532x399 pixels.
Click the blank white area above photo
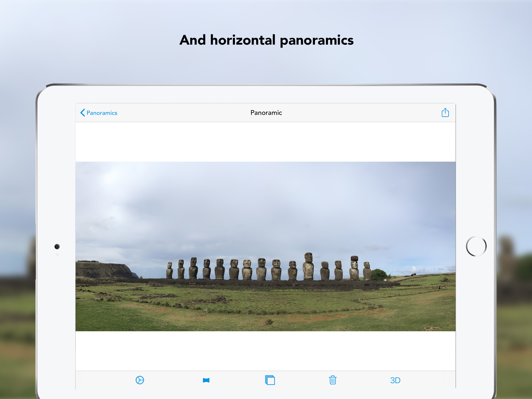pyautogui.click(x=266, y=142)
